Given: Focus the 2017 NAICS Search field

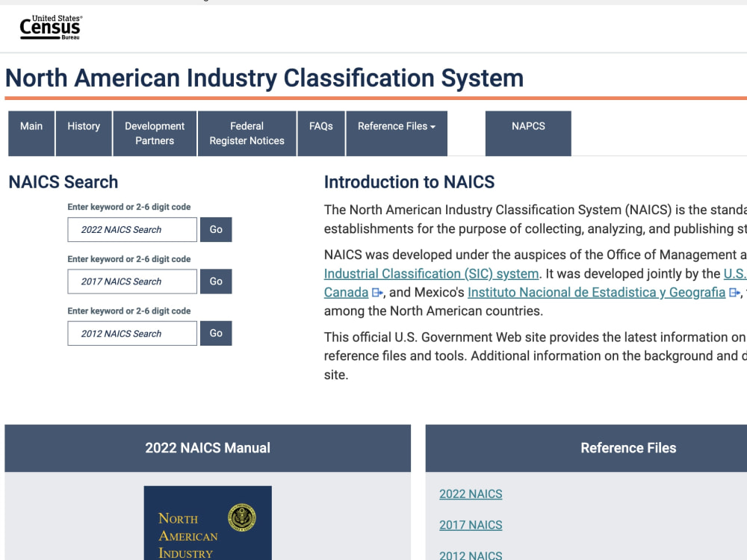Looking at the screenshot, I should [132, 281].
